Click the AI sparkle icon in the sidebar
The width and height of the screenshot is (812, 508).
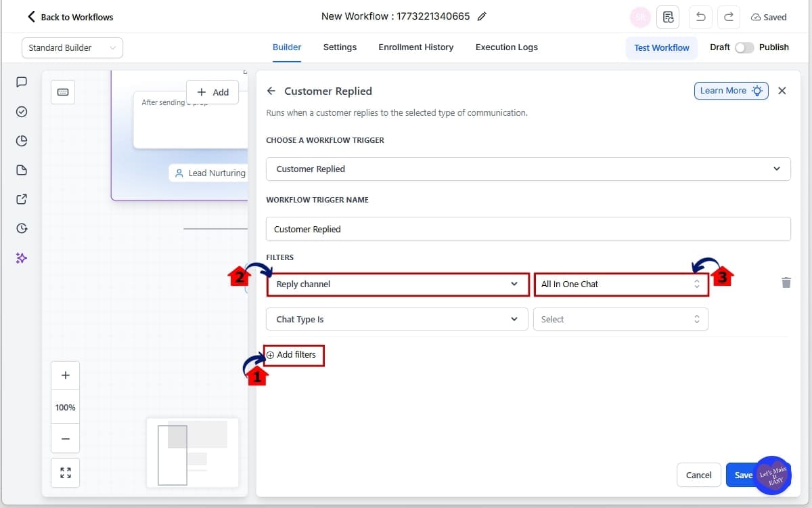21,257
